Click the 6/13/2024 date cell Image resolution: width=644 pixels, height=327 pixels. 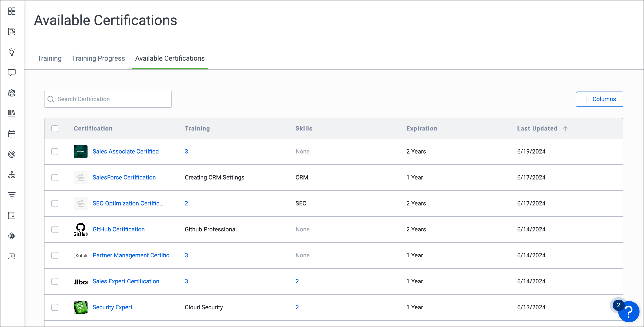coord(531,307)
